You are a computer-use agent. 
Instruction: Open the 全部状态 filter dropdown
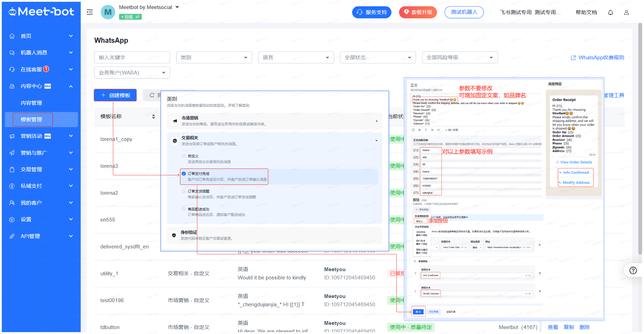point(378,57)
